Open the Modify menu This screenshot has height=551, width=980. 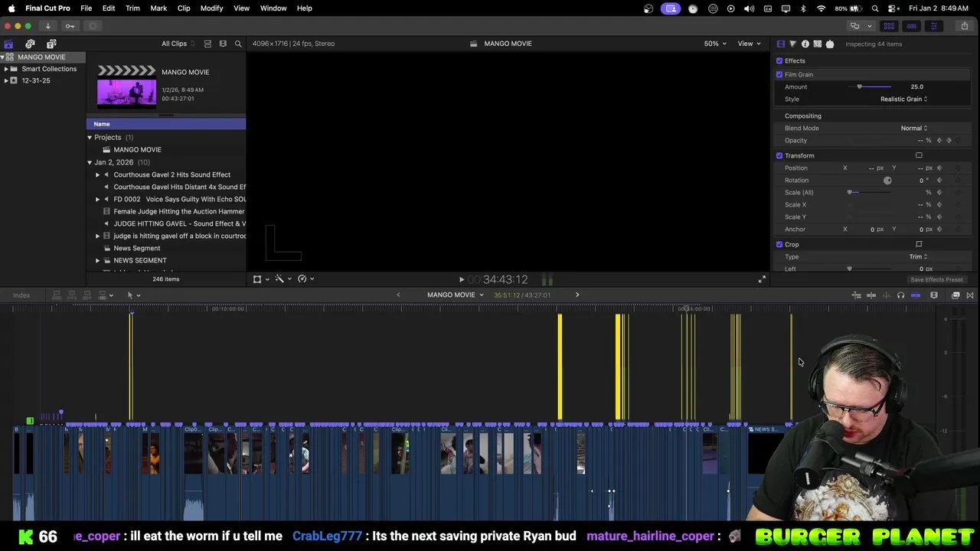[x=211, y=8]
